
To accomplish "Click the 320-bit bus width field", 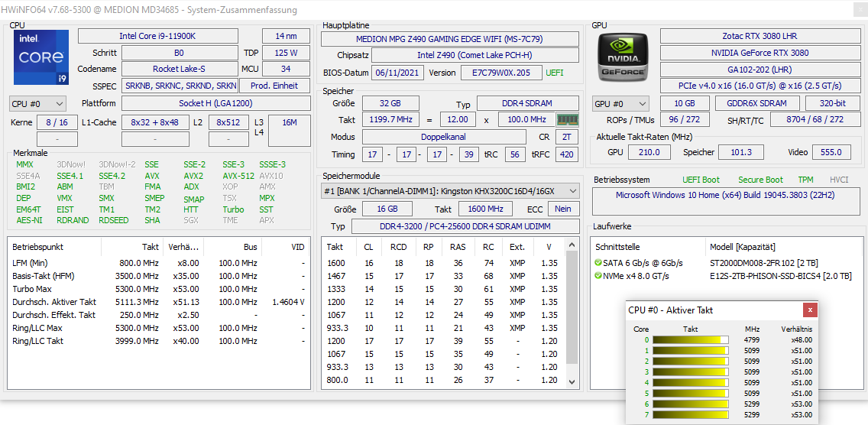I will pyautogui.click(x=833, y=104).
